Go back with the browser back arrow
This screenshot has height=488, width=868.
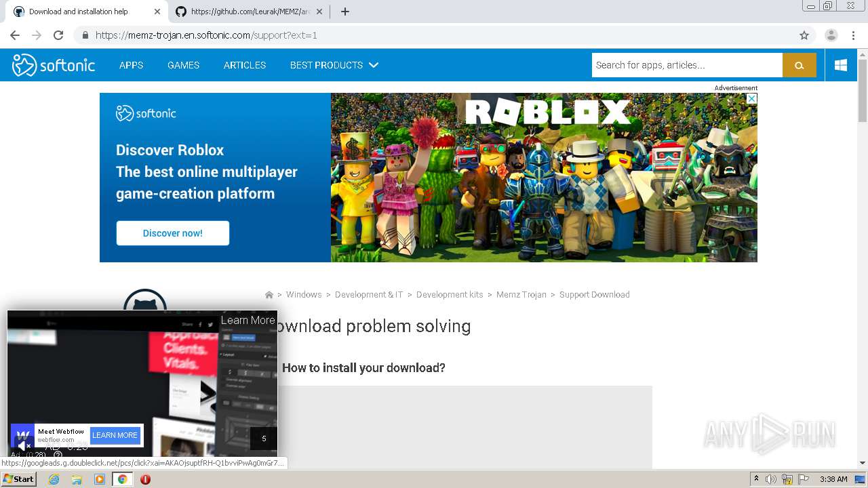coord(15,35)
